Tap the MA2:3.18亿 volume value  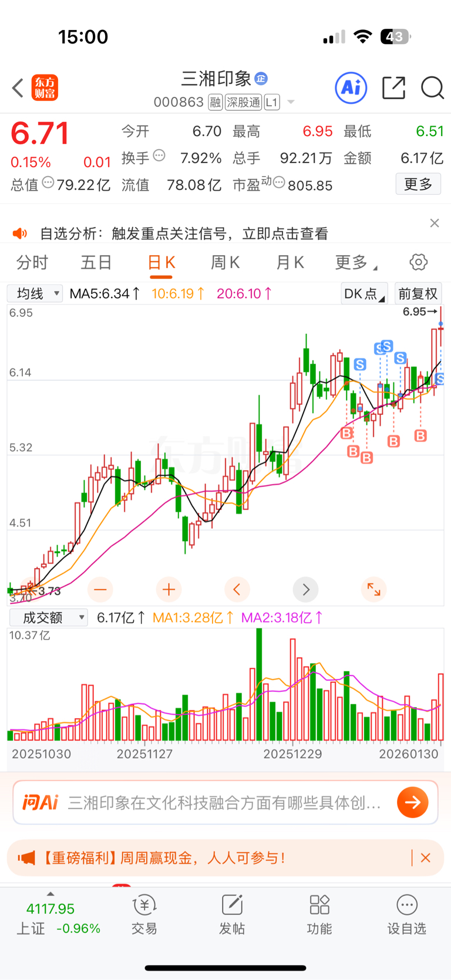point(282,617)
